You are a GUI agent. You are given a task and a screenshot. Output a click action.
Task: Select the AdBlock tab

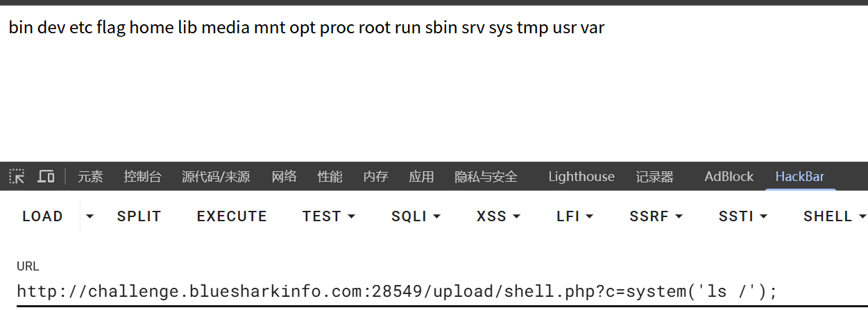pyautogui.click(x=729, y=177)
